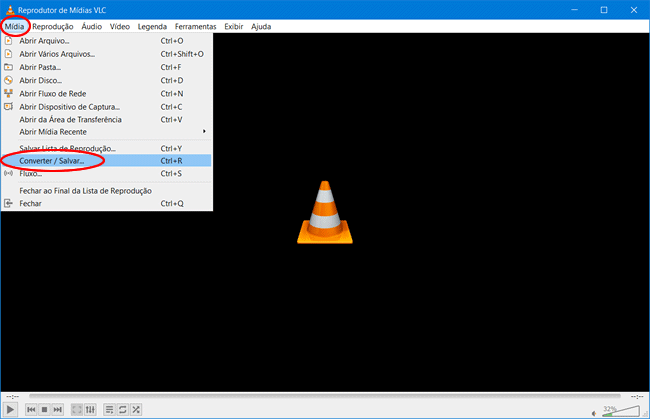This screenshot has width=650, height=419.
Task: Click the Previous track button
Action: click(31, 409)
